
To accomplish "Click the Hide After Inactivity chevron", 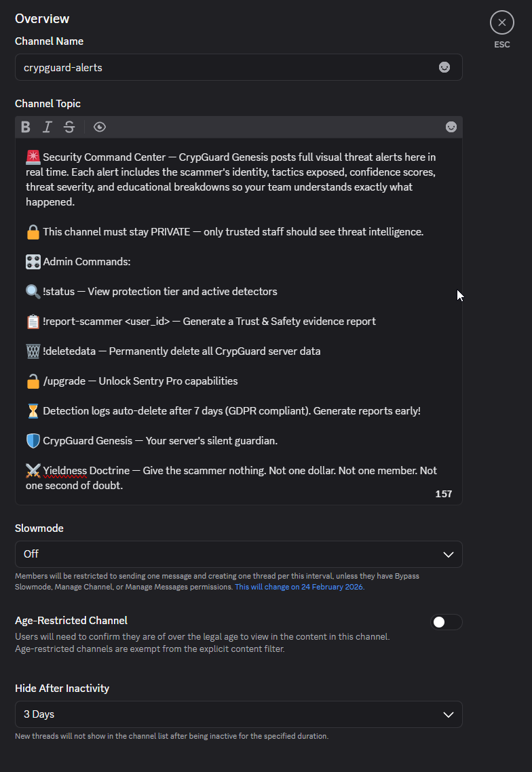I will 449,714.
